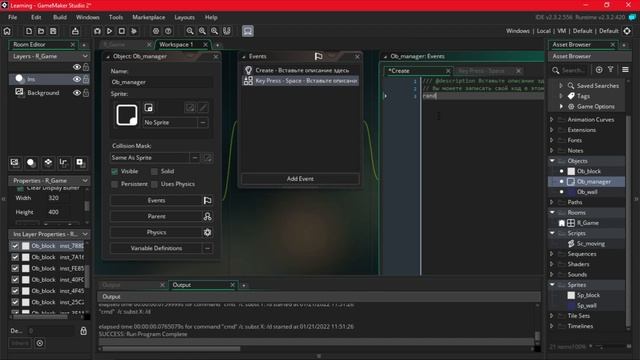Uncheck Ob_block inst_7A instance checkbox
The height and width of the screenshot is (360, 640).
[15, 257]
